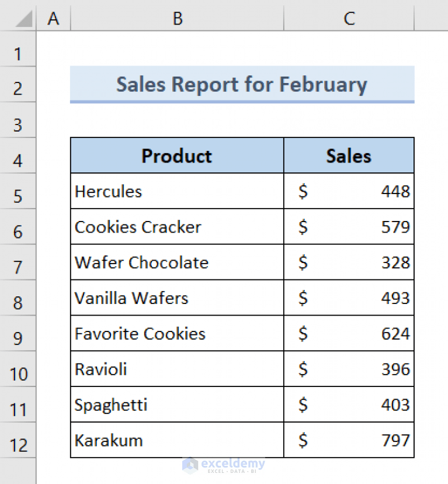This screenshot has height=484, width=448.
Task: Select column B header
Action: tap(177, 19)
